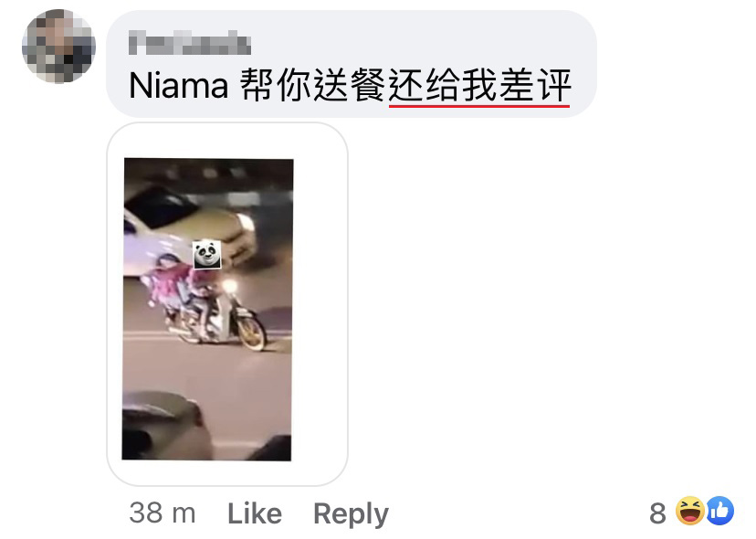The image size is (756, 539).
Task: Click the reaction count number 8
Action: click(657, 513)
